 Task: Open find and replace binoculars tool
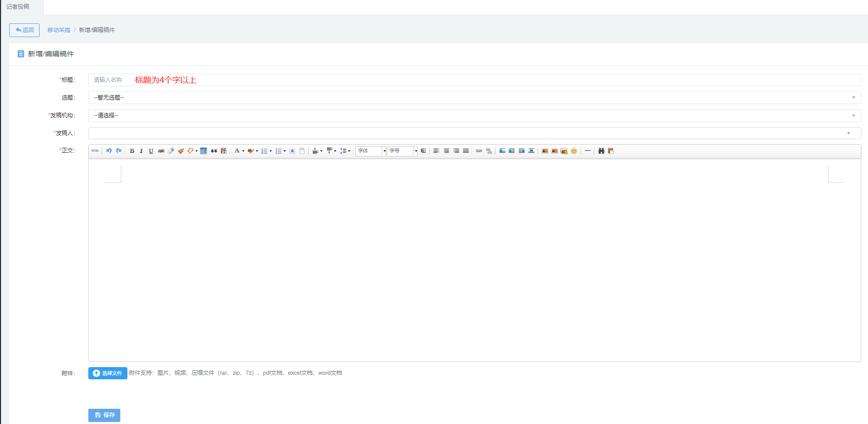pyautogui.click(x=601, y=151)
